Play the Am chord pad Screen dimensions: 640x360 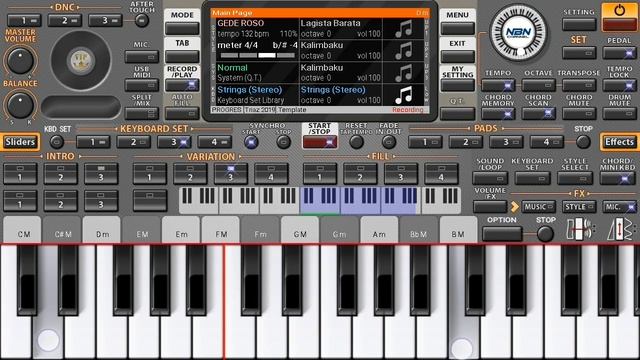click(x=379, y=230)
